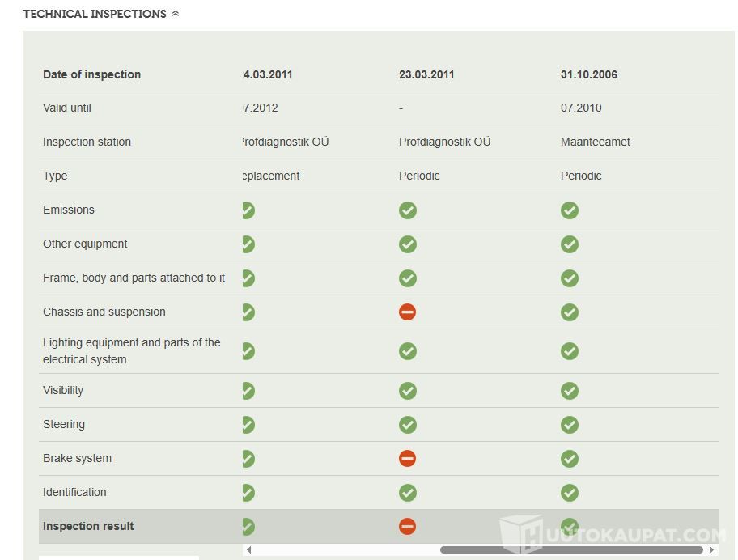This screenshot has width=738, height=560.
Task: Click red fail icon for Chassis and suspension
Action: 408,312
